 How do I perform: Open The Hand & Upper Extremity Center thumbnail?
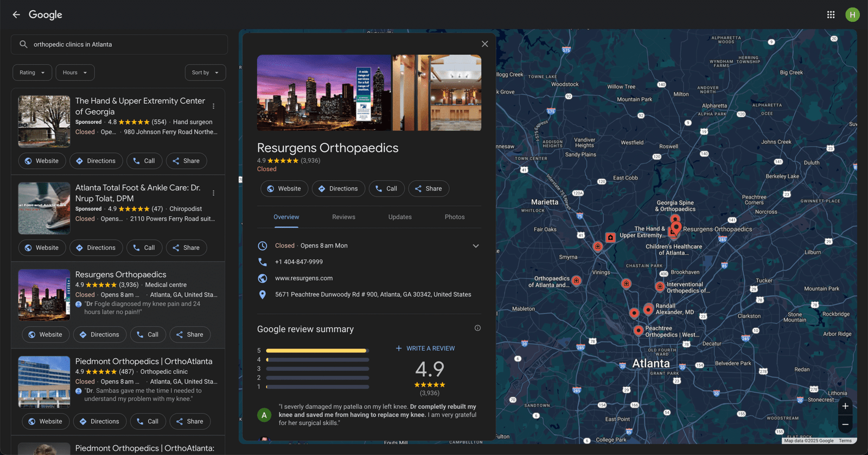pos(44,122)
